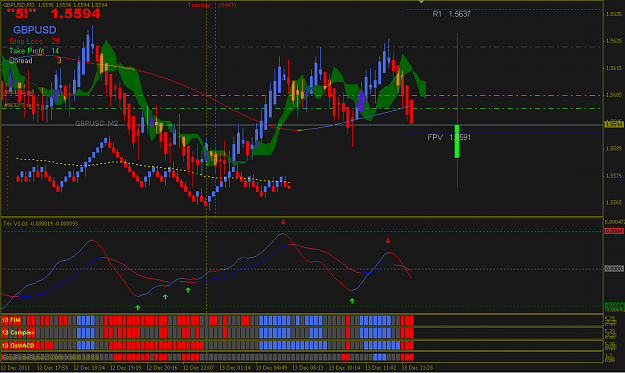625x373 pixels.
Task: Select the 13 OsMACD indicator row label
Action: [18, 345]
